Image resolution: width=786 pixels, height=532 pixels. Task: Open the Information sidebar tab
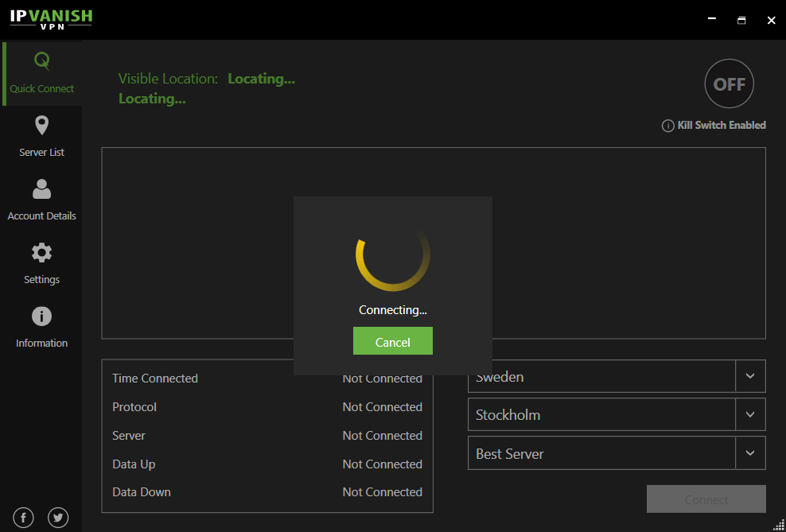click(x=41, y=327)
